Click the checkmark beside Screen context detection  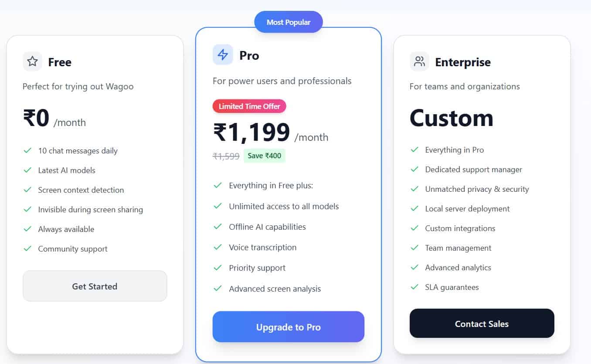click(x=27, y=190)
